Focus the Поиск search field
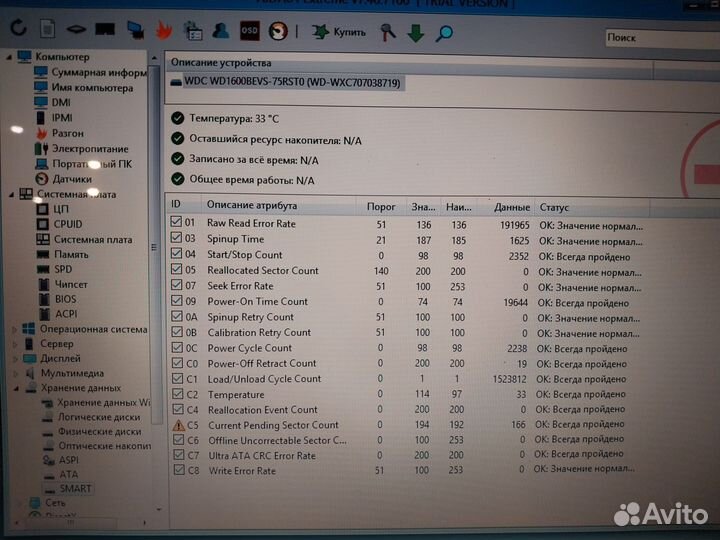This screenshot has height=540, width=720. [662, 39]
